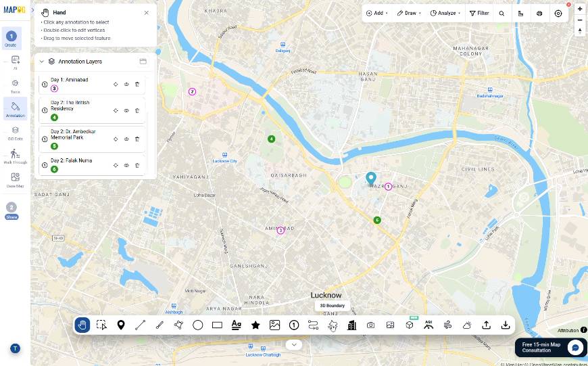Collapse the bottom toolbar with chevron
The width and height of the screenshot is (588, 366).
click(x=294, y=344)
